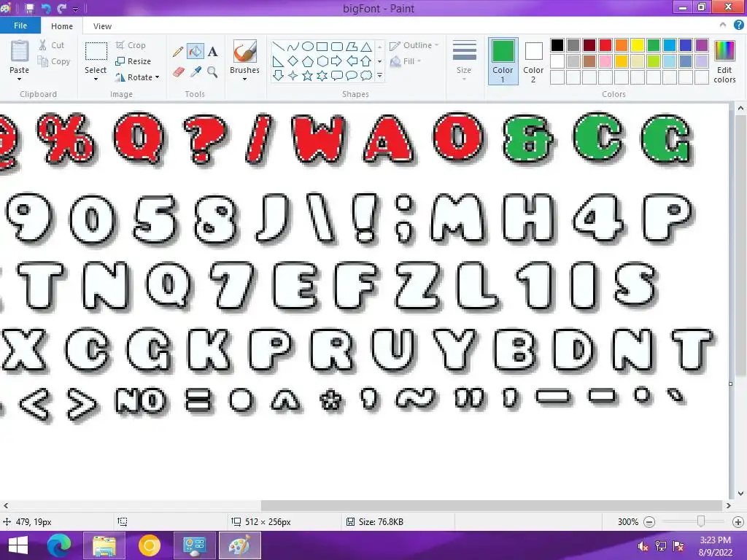Switch to the View tab
Image resolution: width=747 pixels, height=560 pixels.
[x=102, y=26]
